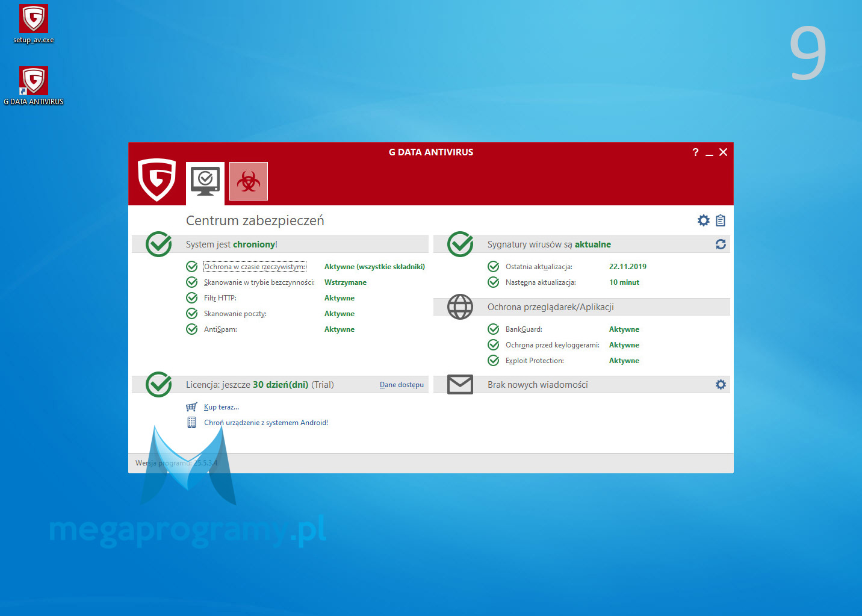Click status icon beside BankGuard
The image size is (862, 616).
494,329
